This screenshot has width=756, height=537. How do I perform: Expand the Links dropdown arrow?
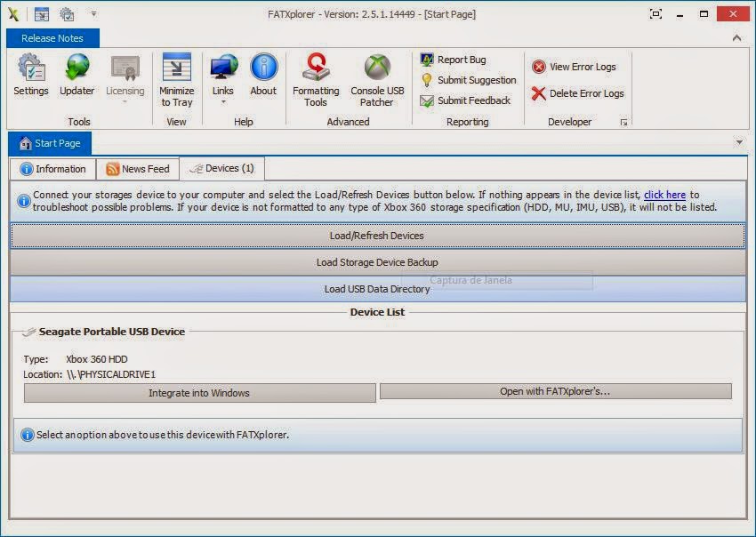(223, 101)
